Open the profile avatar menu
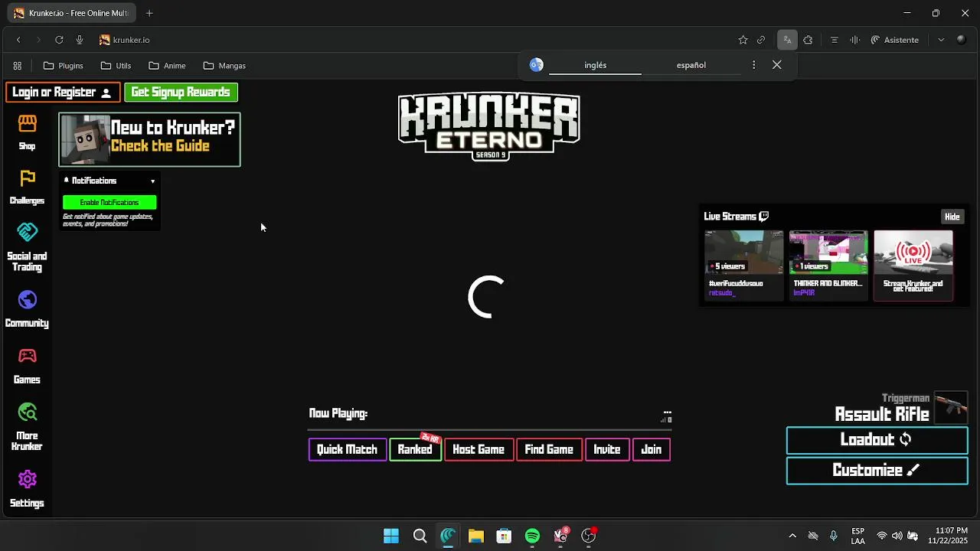 click(962, 40)
